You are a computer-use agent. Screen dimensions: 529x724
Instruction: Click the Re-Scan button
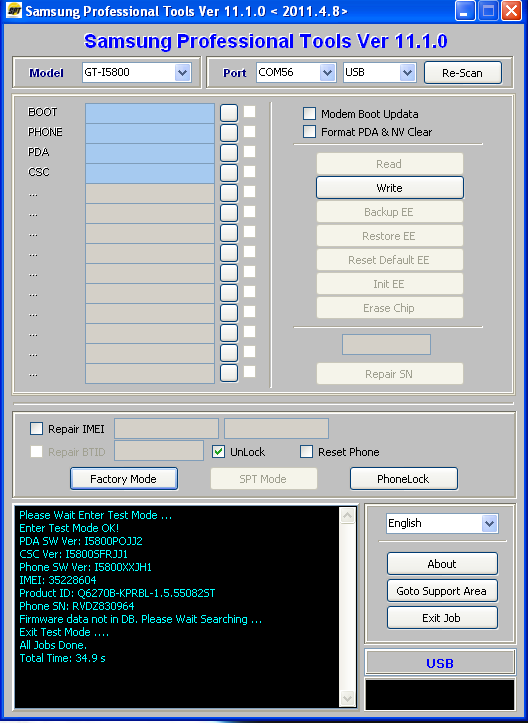[463, 73]
